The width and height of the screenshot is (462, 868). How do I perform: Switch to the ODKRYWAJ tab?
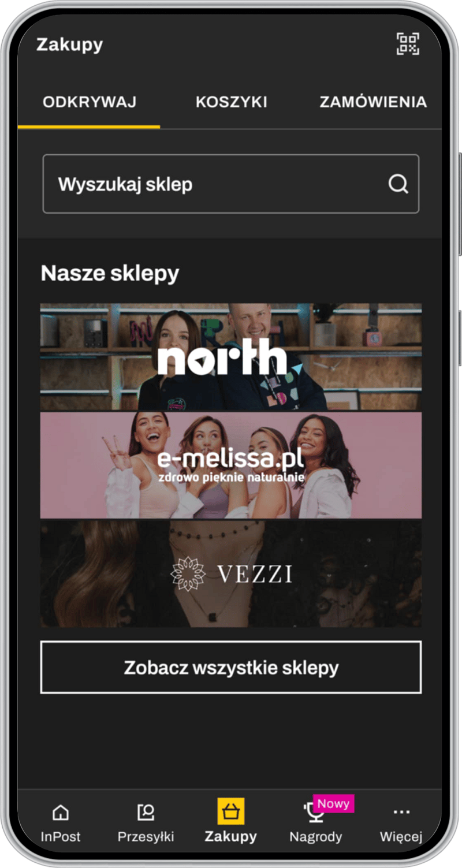click(x=90, y=102)
